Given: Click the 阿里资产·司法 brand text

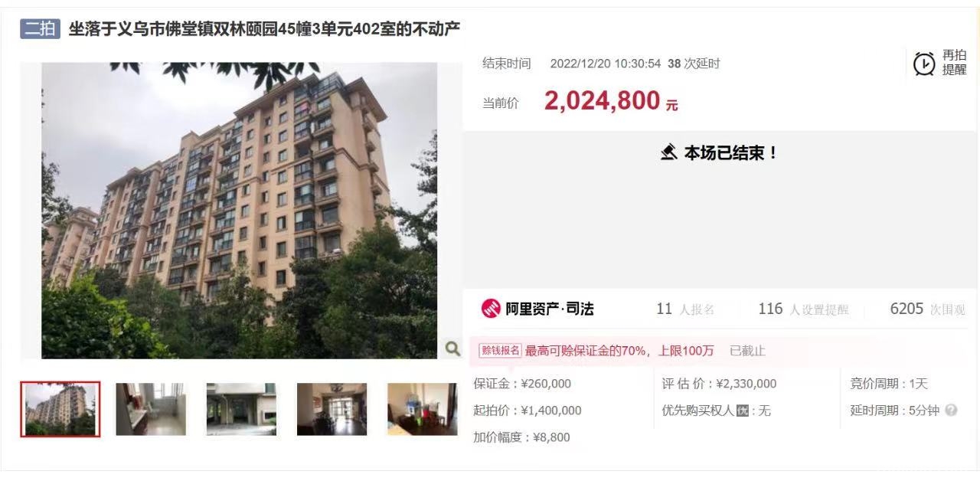Looking at the screenshot, I should click(549, 309).
